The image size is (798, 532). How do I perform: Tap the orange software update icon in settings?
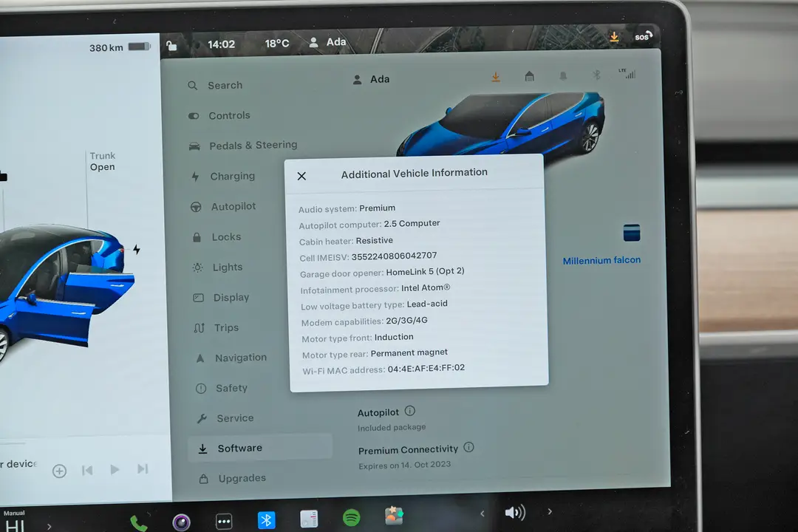[x=496, y=77]
